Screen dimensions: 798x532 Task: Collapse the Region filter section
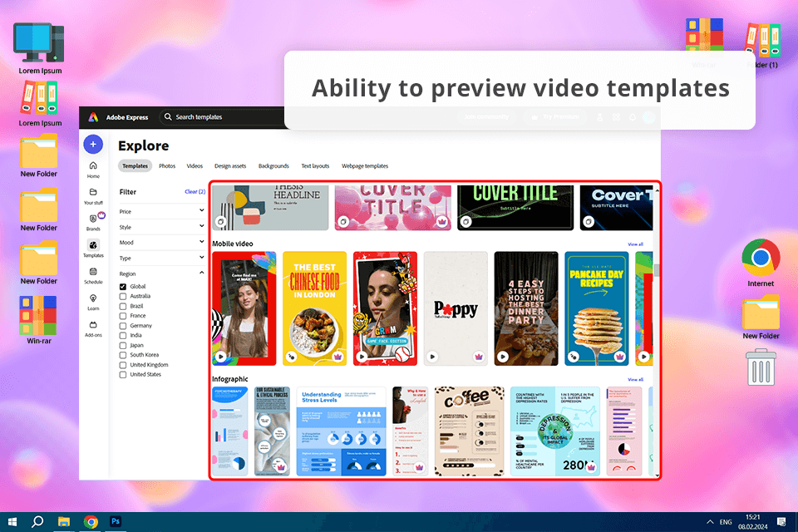click(x=201, y=273)
